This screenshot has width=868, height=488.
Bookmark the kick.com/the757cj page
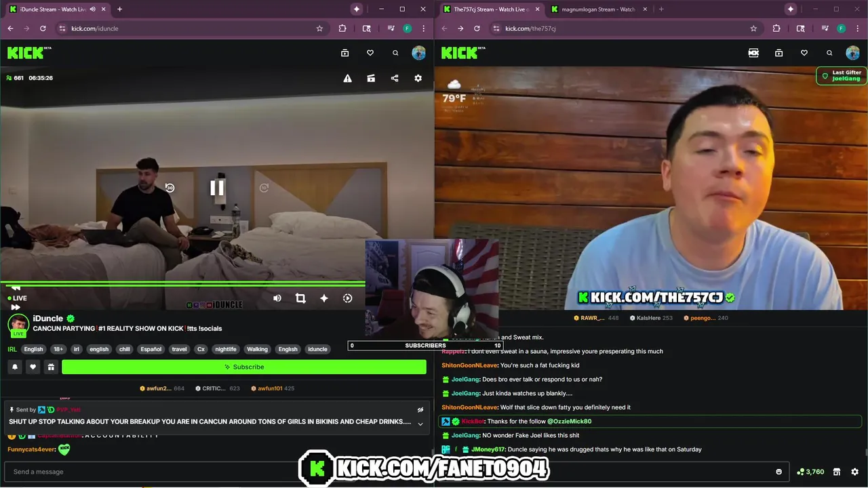click(x=753, y=28)
